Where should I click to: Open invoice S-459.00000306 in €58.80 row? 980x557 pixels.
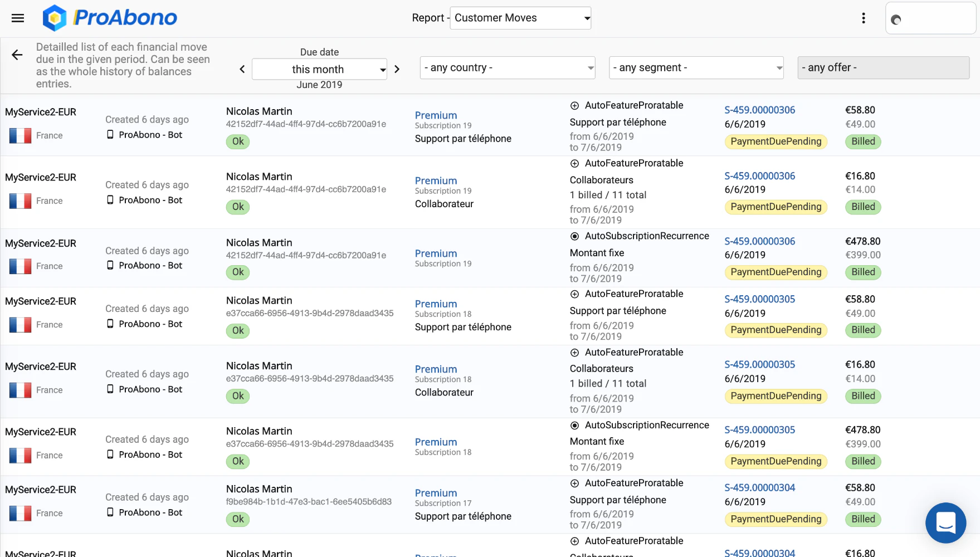[759, 110]
